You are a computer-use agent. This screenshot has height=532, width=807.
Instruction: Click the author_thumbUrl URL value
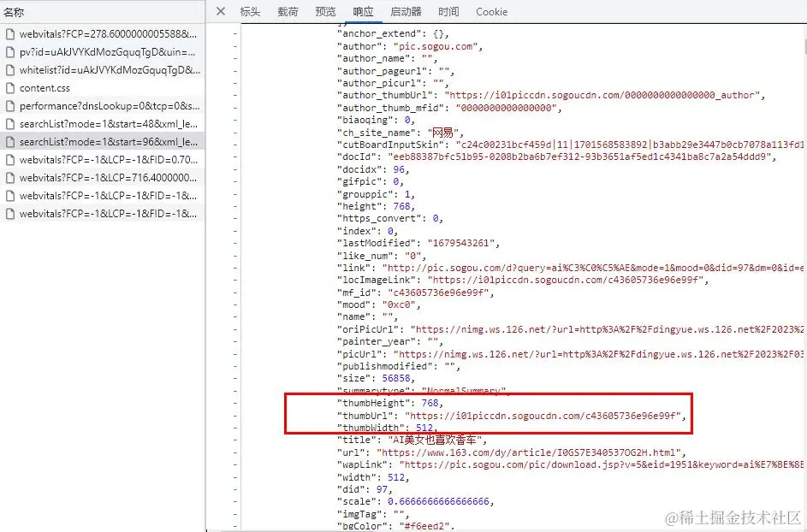[602, 95]
